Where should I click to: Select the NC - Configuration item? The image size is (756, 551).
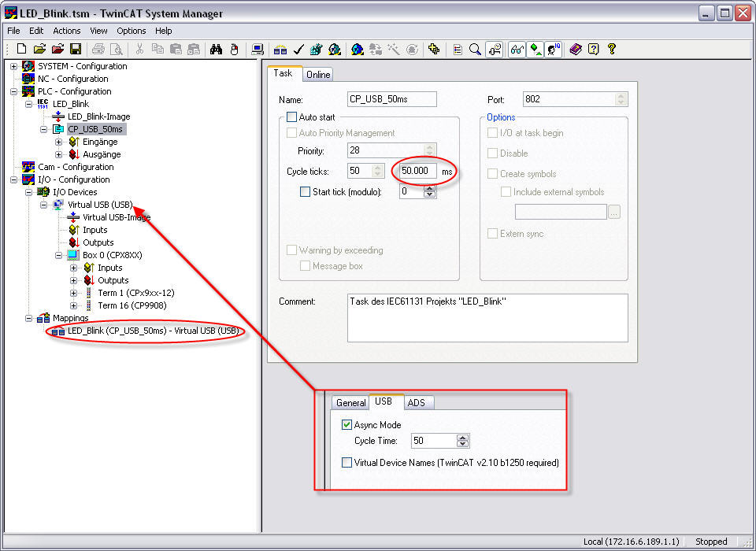72,79
